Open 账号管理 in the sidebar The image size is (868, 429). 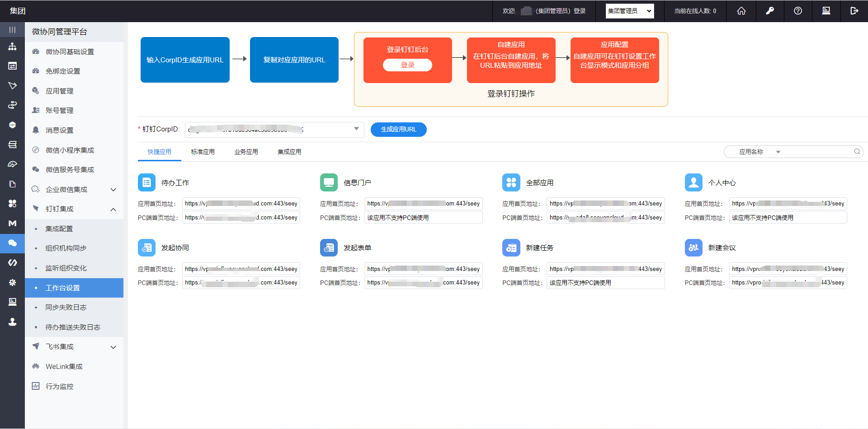tap(74, 111)
